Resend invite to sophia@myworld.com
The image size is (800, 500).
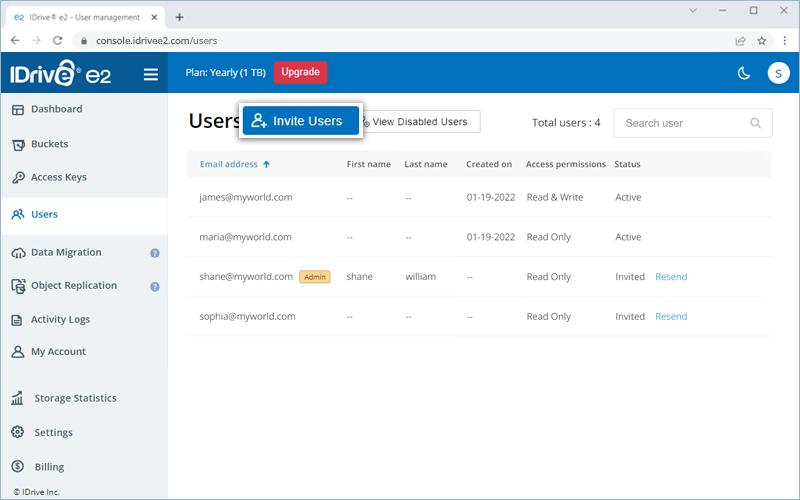[671, 317]
